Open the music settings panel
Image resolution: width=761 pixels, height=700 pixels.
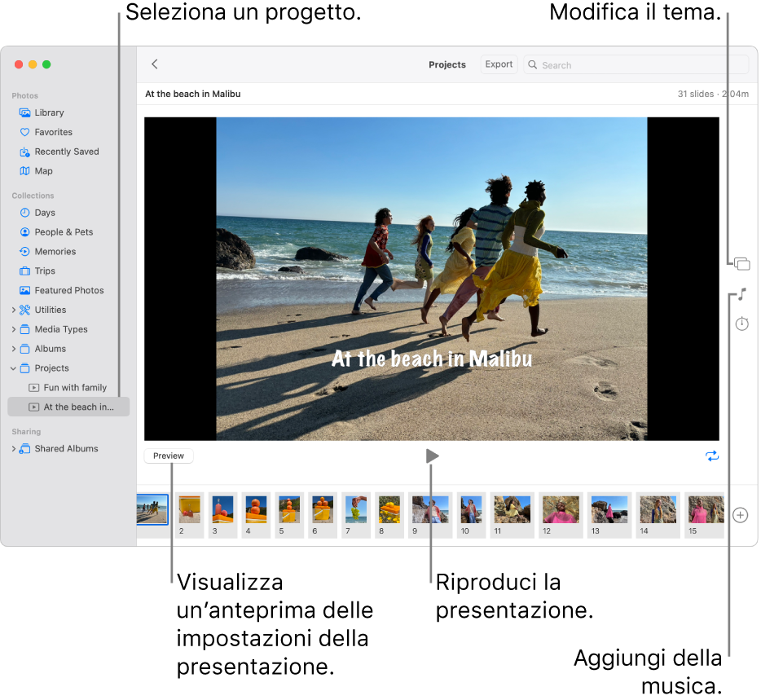point(741,293)
